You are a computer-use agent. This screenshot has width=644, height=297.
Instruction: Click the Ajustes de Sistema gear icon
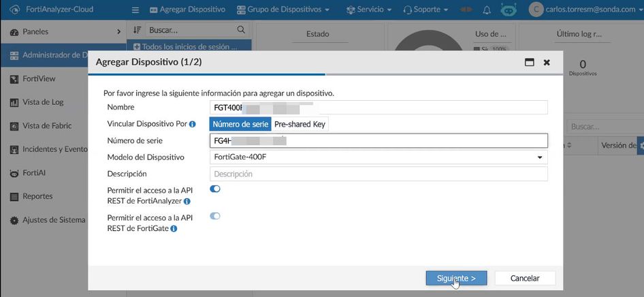[14, 220]
